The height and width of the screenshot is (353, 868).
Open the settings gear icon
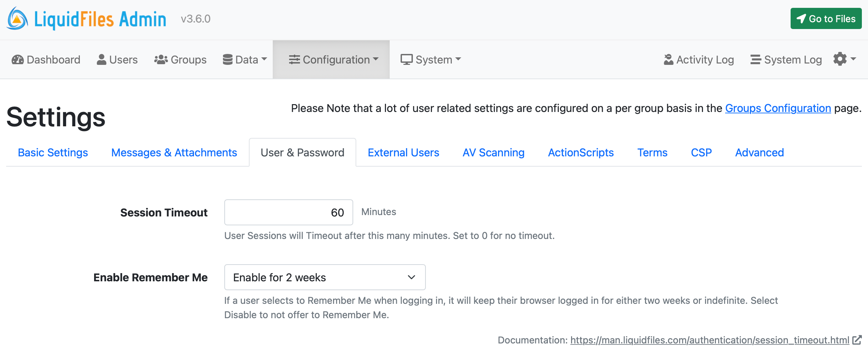[839, 59]
